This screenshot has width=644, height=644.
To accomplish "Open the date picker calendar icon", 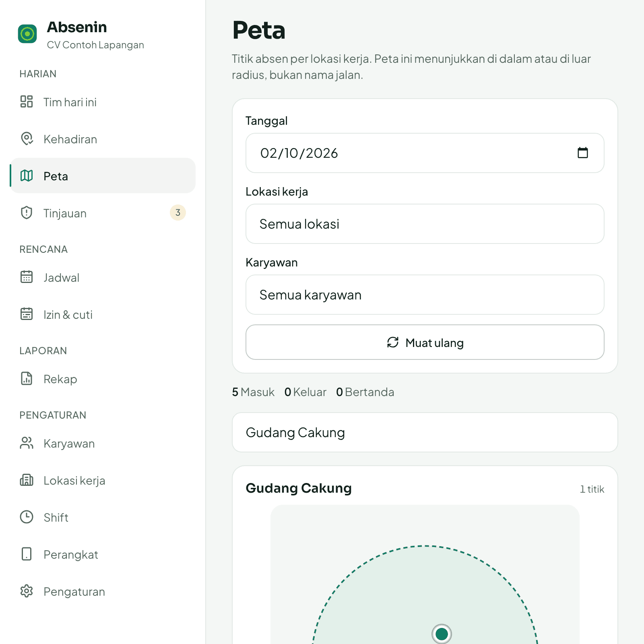I will point(583,153).
